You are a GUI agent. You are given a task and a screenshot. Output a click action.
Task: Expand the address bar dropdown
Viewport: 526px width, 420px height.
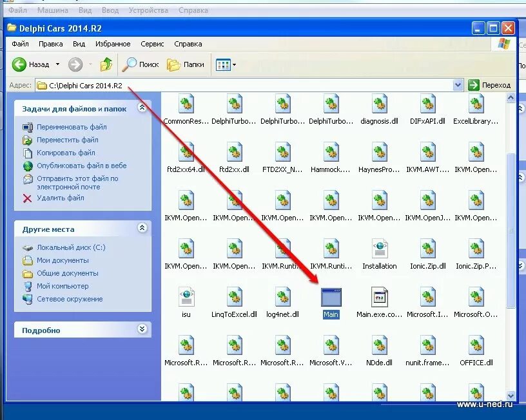coord(458,85)
